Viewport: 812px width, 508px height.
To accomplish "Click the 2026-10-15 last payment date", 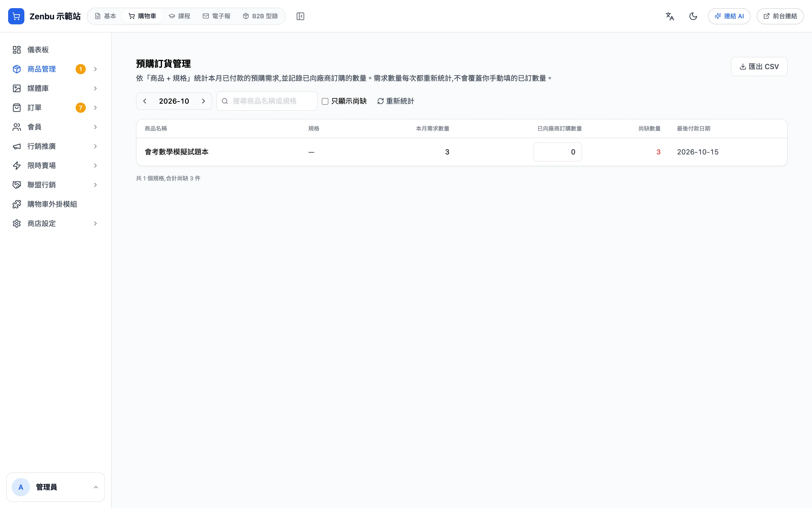I will 698,152.
